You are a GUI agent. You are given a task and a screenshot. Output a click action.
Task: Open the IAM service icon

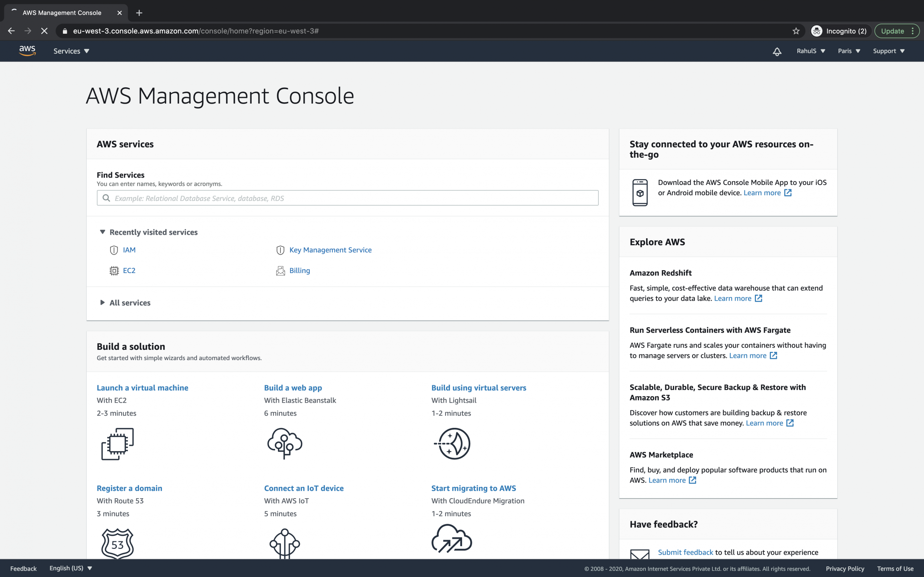point(114,250)
